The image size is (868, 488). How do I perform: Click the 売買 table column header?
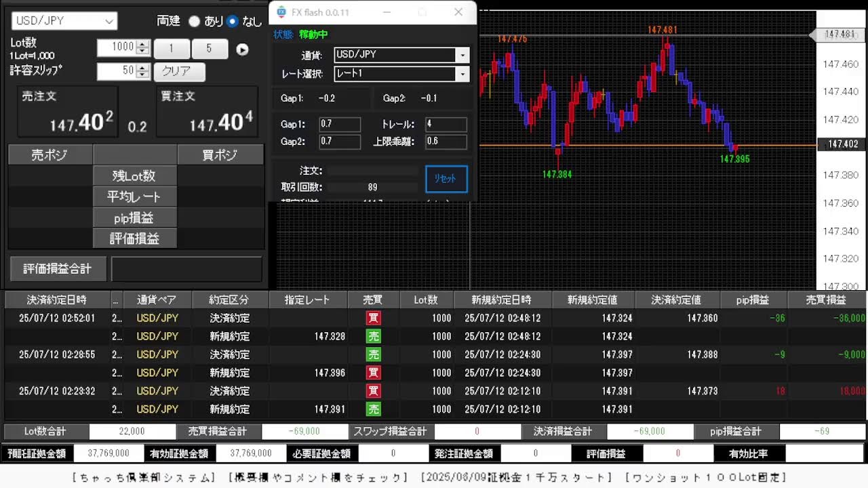pyautogui.click(x=373, y=300)
